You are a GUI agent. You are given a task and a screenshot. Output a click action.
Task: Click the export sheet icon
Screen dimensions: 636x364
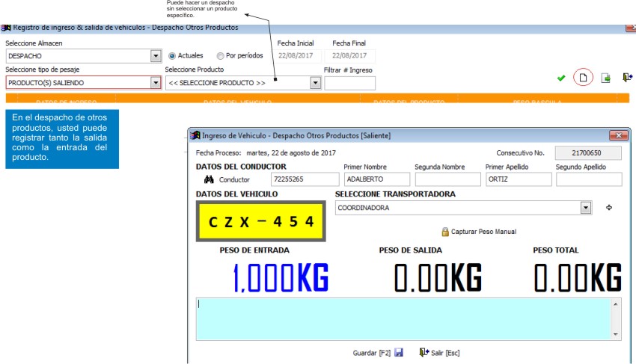point(605,78)
